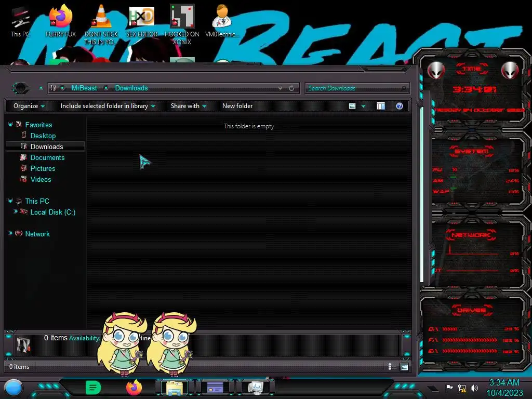Select This PC in navigation pane
The width and height of the screenshot is (532, 399).
[37, 201]
